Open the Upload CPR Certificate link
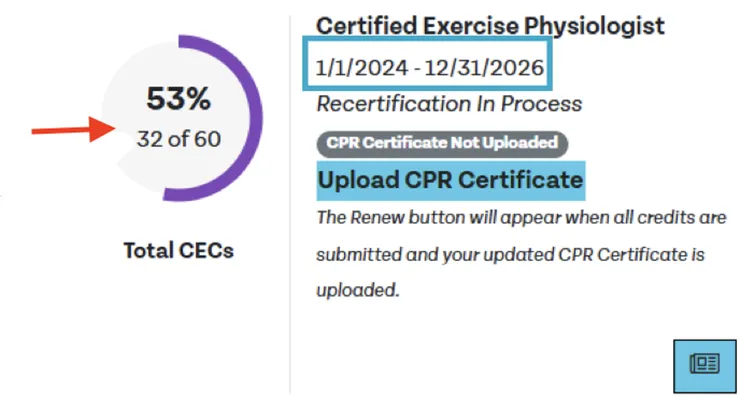 point(450,181)
